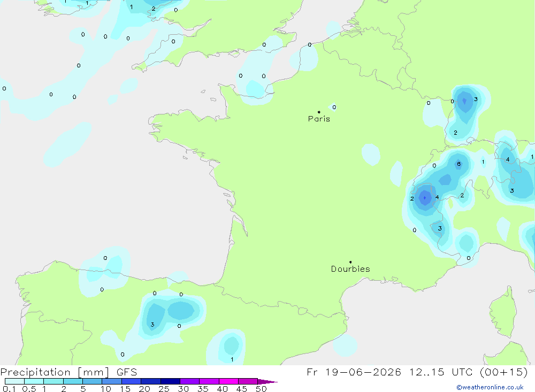535x392 pixels.
Task: Click the 0.1–0.5 mm legend color segment
Action: point(14,381)
